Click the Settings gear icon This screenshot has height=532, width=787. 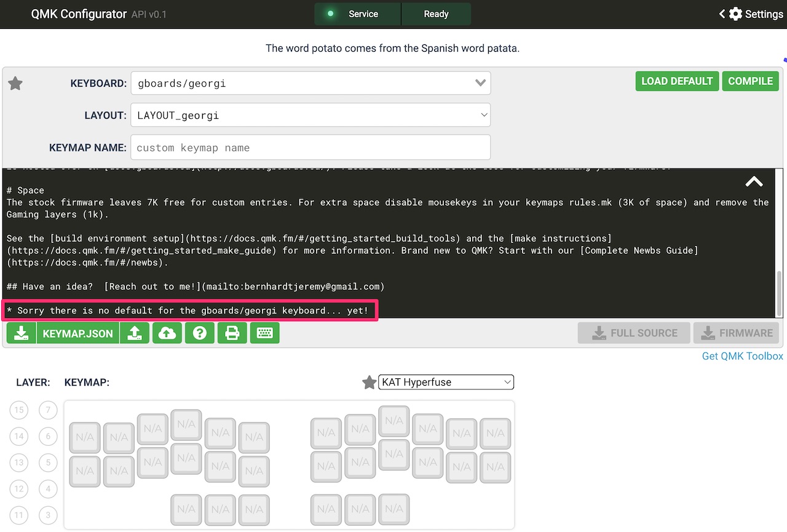pyautogui.click(x=735, y=14)
